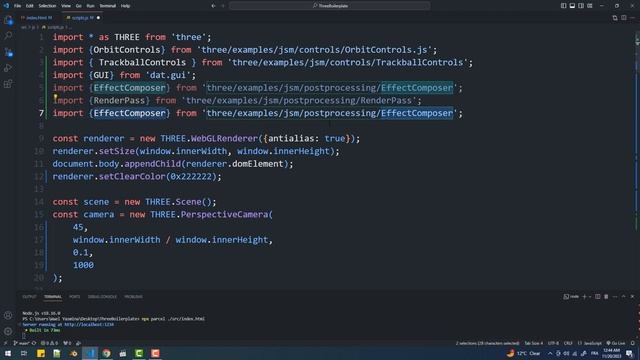The width and height of the screenshot is (640, 360).
Task: Open editor More Actions ellipsis
Action: point(633,18)
